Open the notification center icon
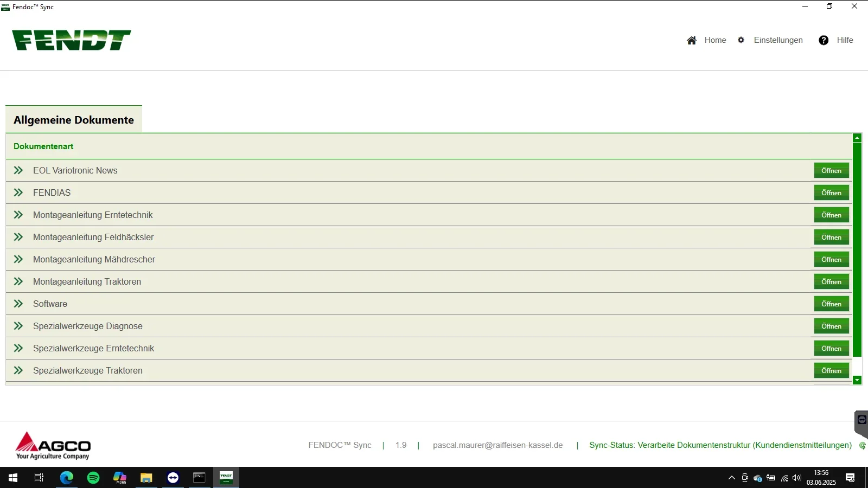The height and width of the screenshot is (488, 868). point(850,478)
